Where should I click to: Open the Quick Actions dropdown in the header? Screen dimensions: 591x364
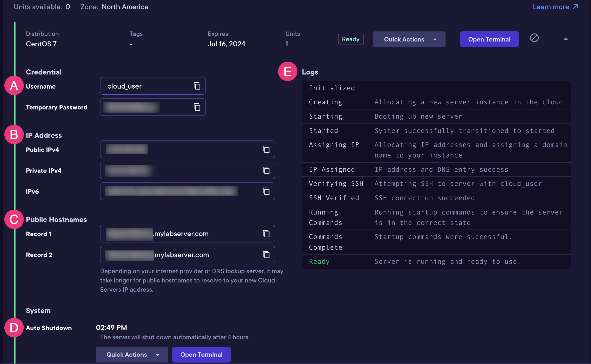409,39
